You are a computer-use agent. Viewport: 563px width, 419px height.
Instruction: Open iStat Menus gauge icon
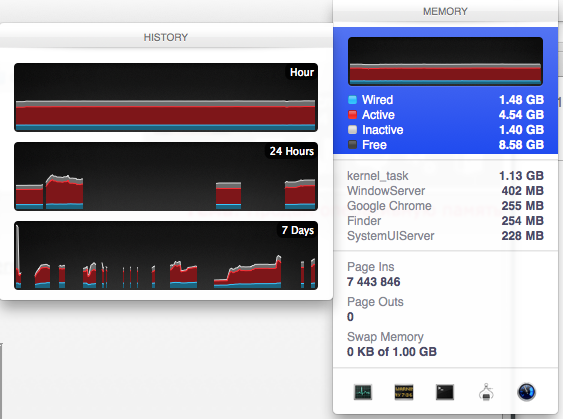pos(527,392)
